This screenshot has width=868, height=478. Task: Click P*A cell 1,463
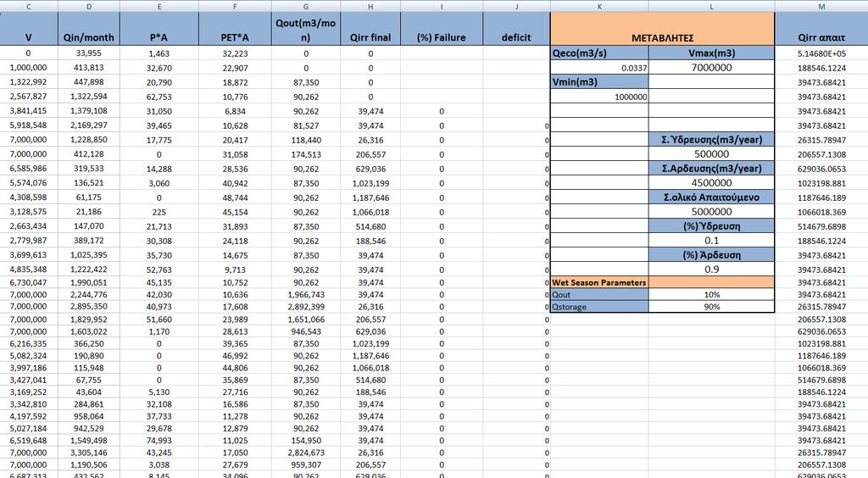pyautogui.click(x=159, y=53)
